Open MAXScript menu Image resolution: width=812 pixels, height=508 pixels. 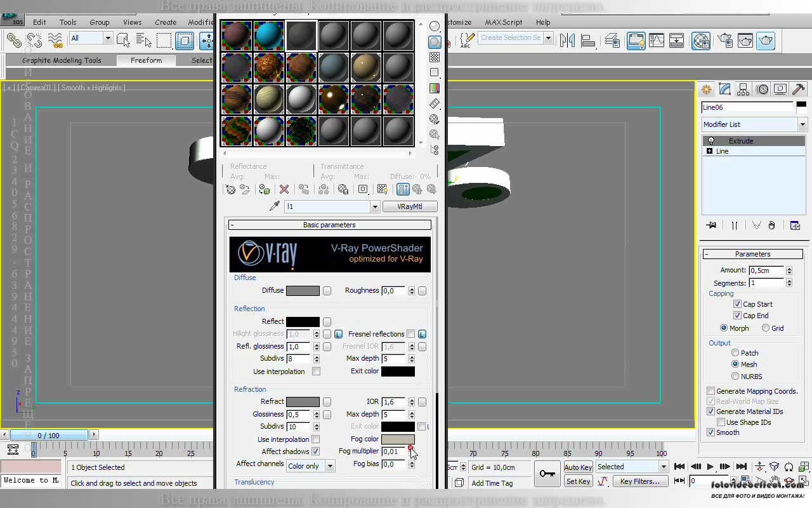coord(504,22)
